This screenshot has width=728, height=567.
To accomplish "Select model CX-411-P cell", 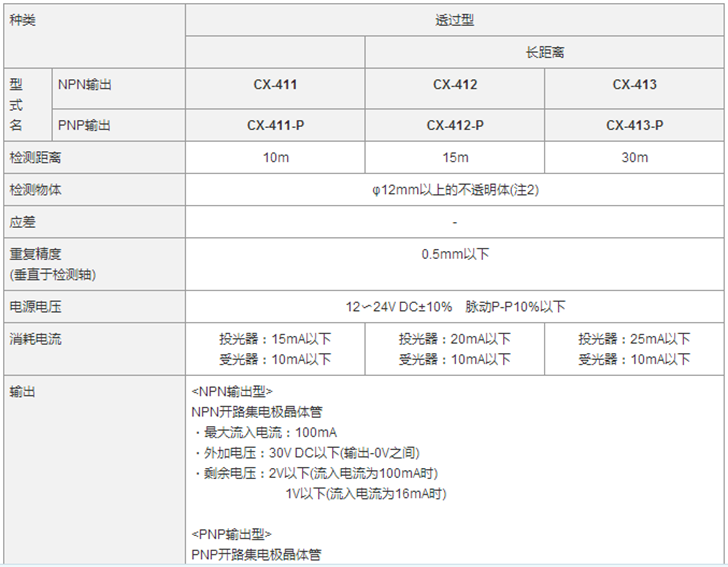I will 275,125.
